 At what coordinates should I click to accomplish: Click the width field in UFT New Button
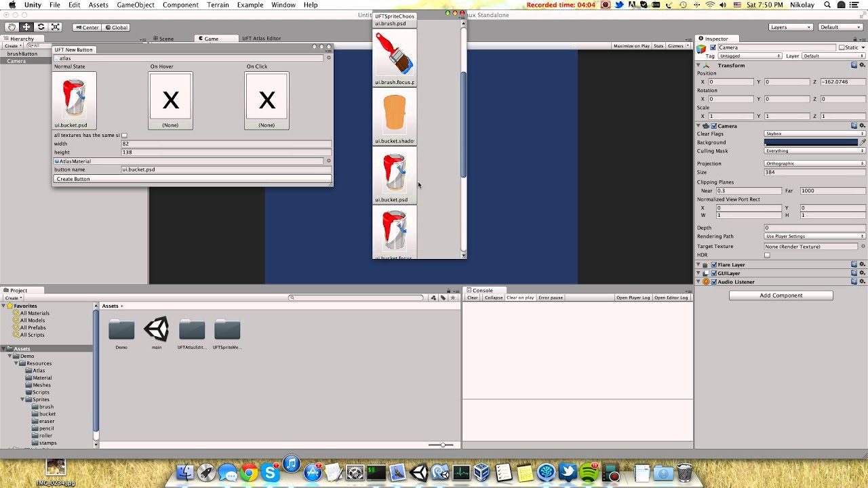(x=226, y=144)
